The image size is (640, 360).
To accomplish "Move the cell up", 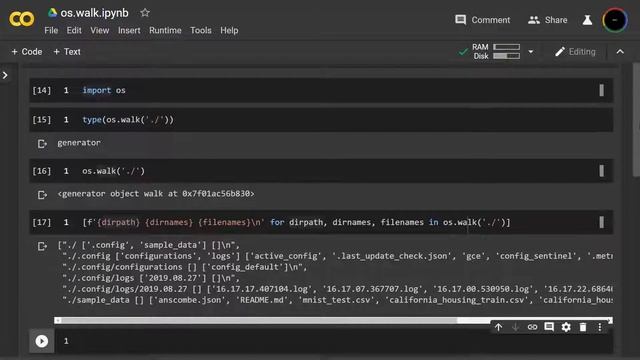I will [x=498, y=327].
